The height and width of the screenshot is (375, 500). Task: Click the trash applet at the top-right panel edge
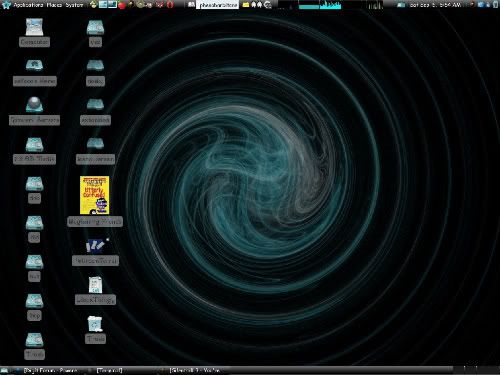point(496,5)
